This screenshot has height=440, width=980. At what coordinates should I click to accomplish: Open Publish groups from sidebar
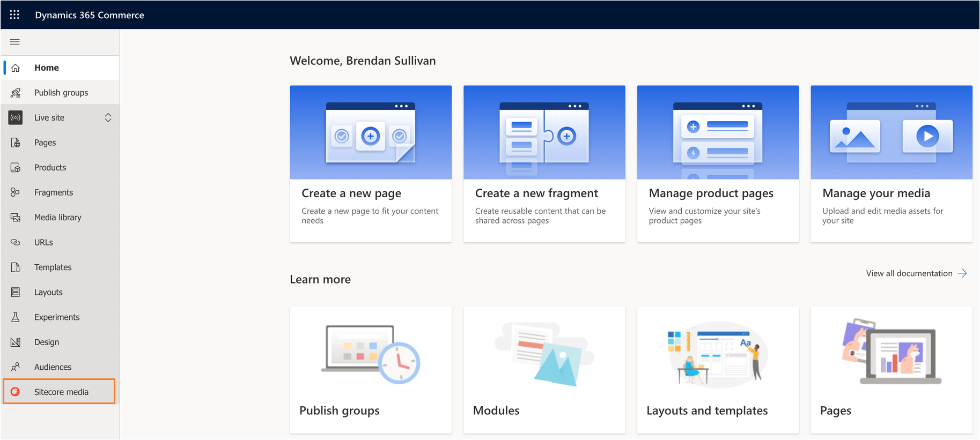coord(60,93)
